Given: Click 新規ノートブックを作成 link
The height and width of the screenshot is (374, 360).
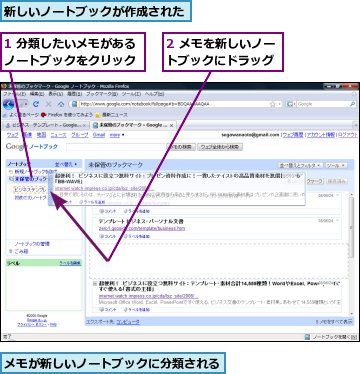Looking at the screenshot, I should click(x=36, y=172).
